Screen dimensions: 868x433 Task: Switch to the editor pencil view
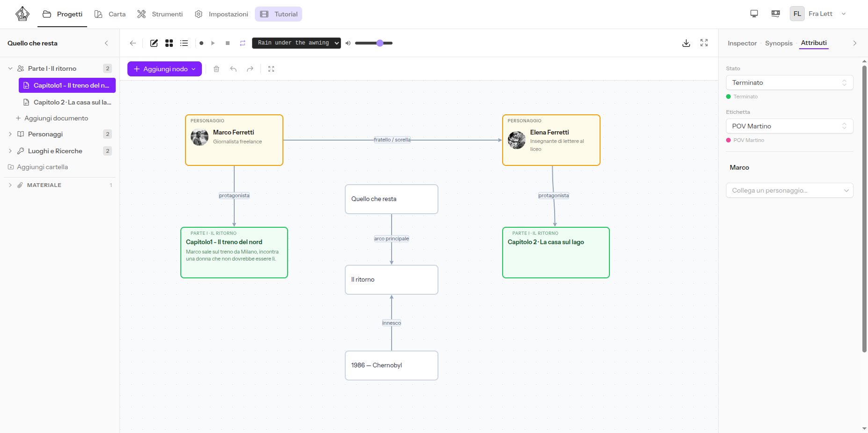pos(154,43)
